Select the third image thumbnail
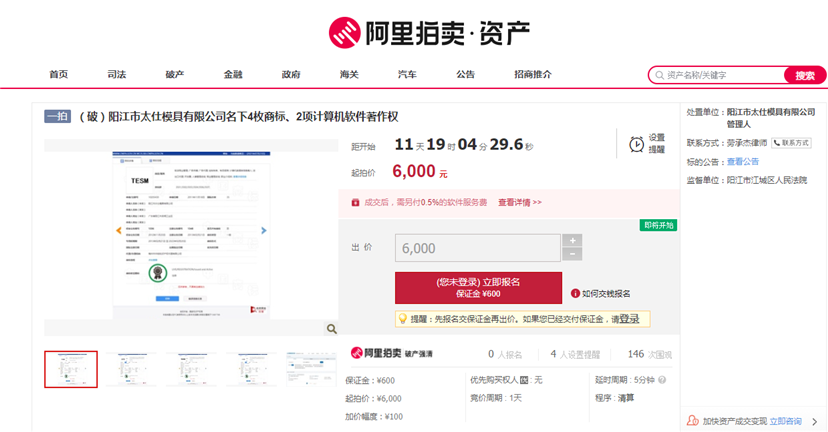The image size is (828, 432). click(191, 369)
